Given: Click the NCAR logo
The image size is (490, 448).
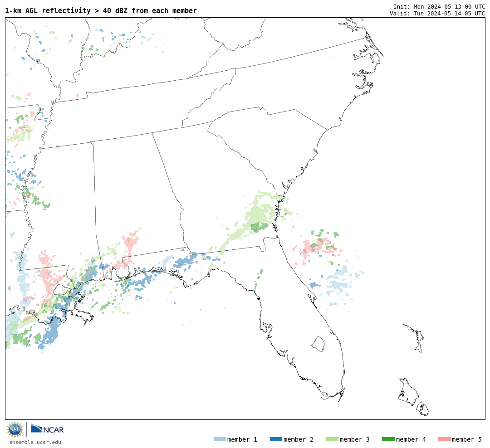Looking at the screenshot, I should tap(48, 429).
